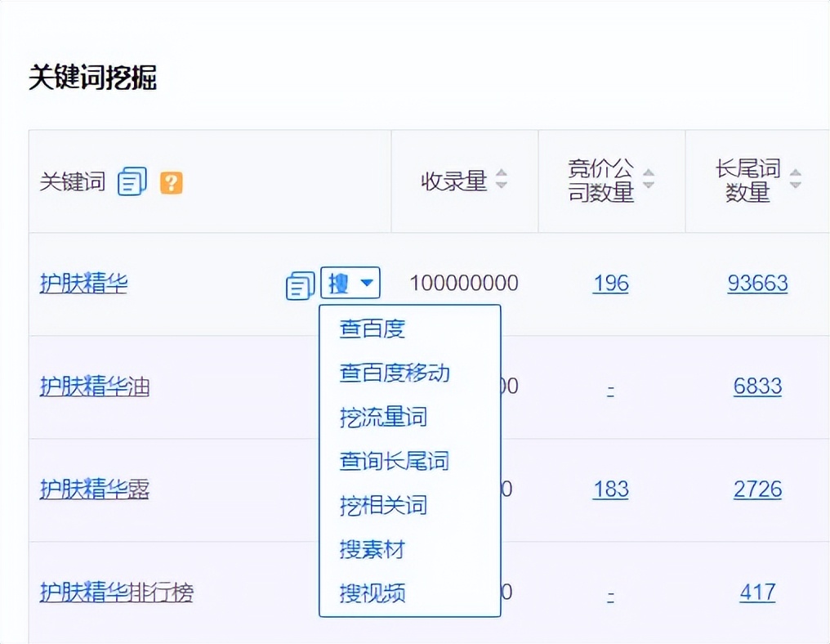Click the copy icon beside the 关键词 header
Image resolution: width=830 pixels, height=644 pixels.
click(x=131, y=181)
